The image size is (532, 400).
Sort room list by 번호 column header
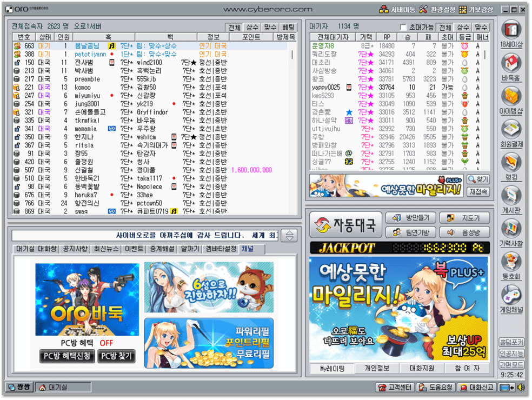click(24, 37)
